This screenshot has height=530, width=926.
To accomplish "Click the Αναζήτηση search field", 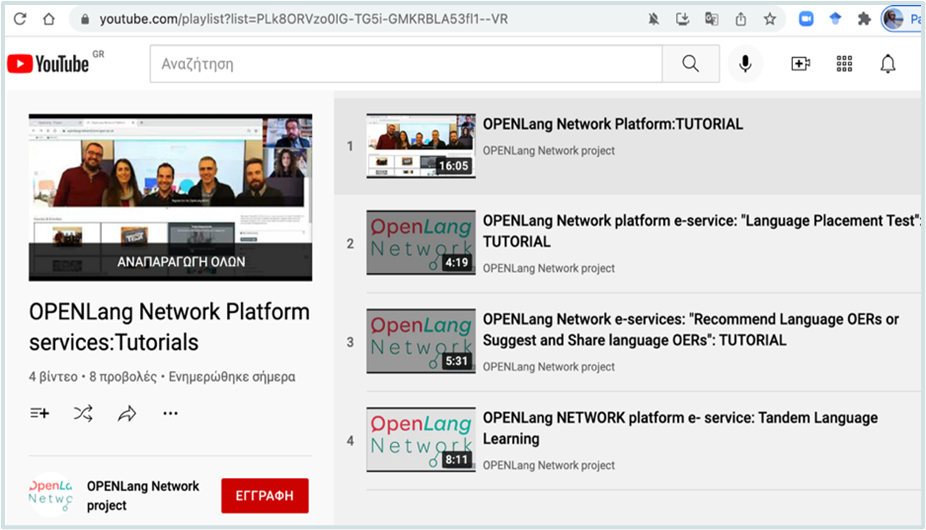I will [x=406, y=64].
